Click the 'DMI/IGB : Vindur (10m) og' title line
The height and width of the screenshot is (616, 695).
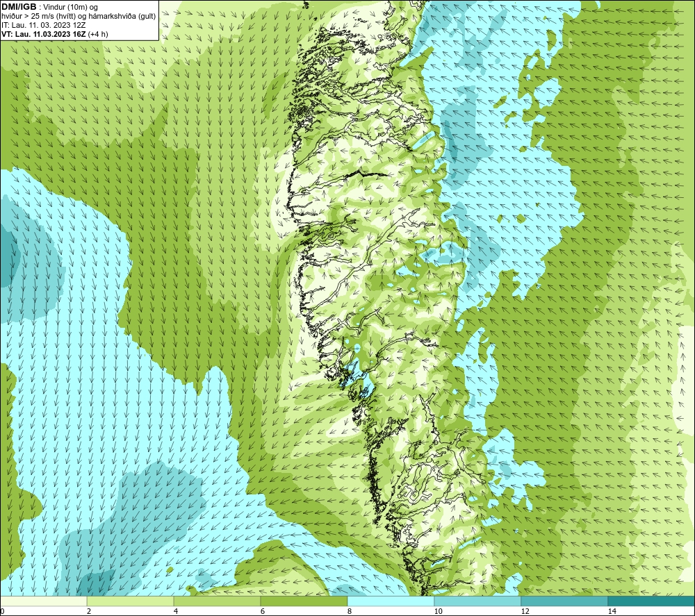49,7
